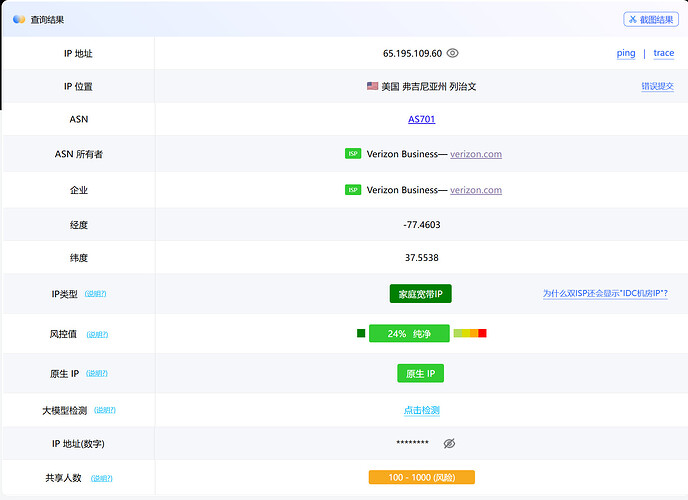This screenshot has height=500, width=688.
Task: Click the IP 地址(数字) row label
Action: pos(78,444)
